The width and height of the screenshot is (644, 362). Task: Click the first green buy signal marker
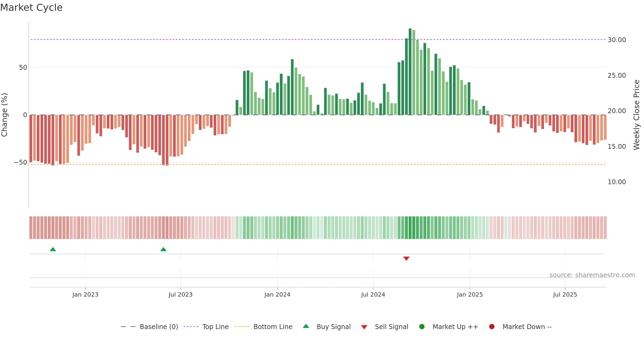pos(53,249)
